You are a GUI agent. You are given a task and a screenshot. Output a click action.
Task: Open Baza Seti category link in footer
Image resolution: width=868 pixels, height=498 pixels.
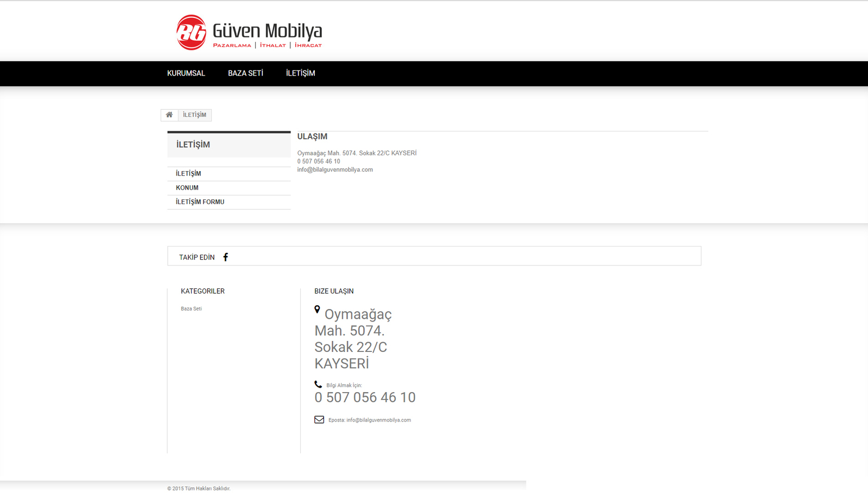[191, 308]
